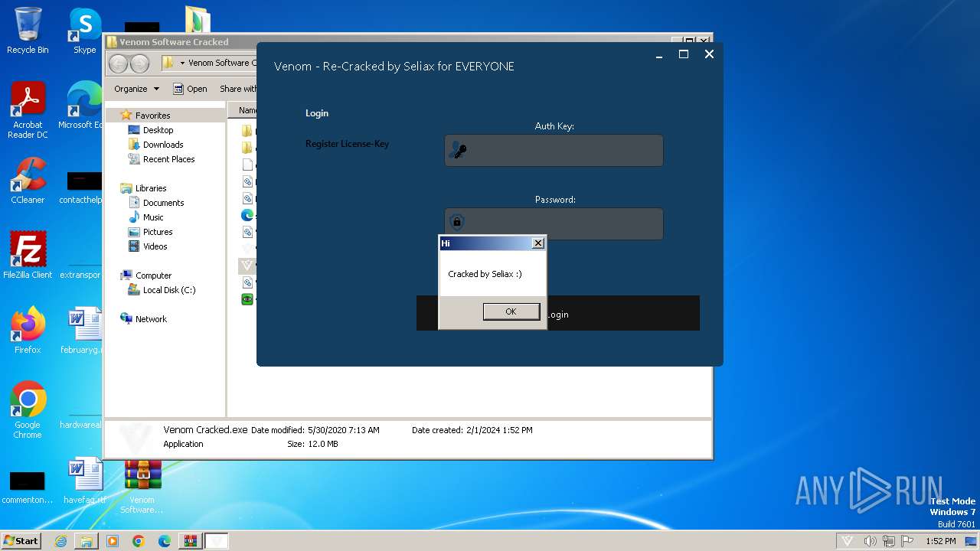Click the key icon in Auth Key field
The height and width of the screenshot is (551, 980).
[x=458, y=150]
